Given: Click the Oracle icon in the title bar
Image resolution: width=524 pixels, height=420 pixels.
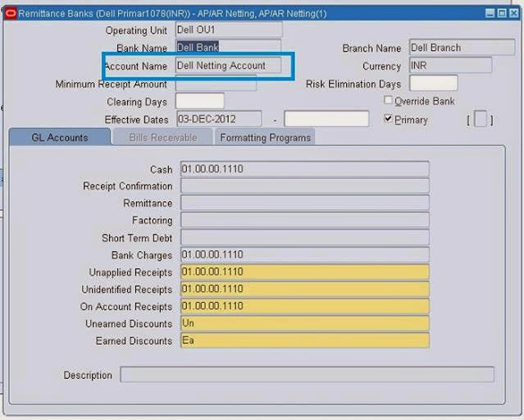Looking at the screenshot, I should tap(11, 14).
